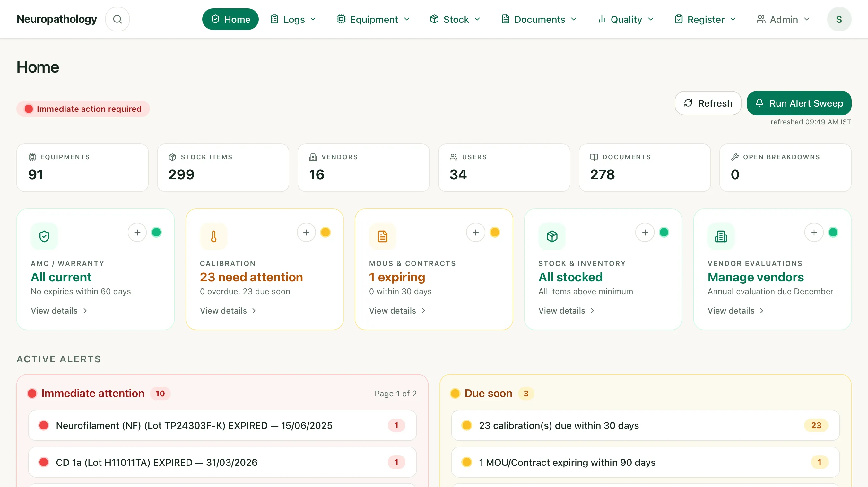The width and height of the screenshot is (868, 487).
Task: Click the plus icon on MOUs & Contracts card
Action: (x=475, y=232)
